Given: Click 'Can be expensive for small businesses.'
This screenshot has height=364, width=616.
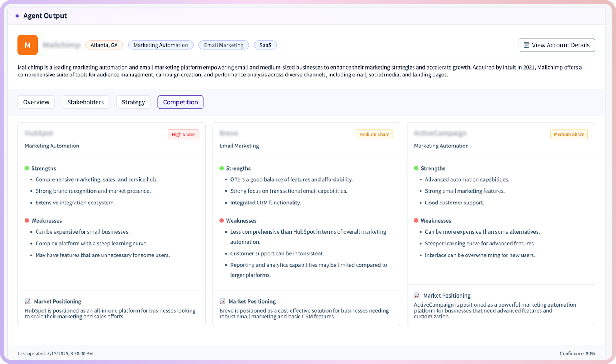Looking at the screenshot, I should [x=83, y=232].
